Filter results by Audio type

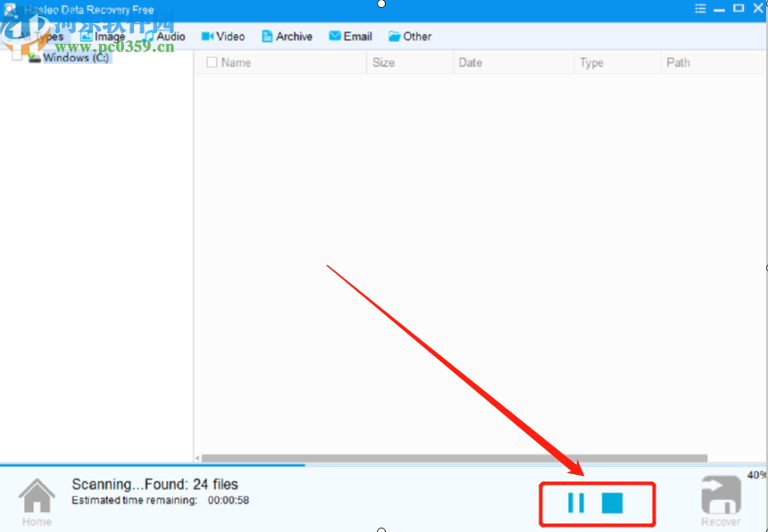pos(164,37)
